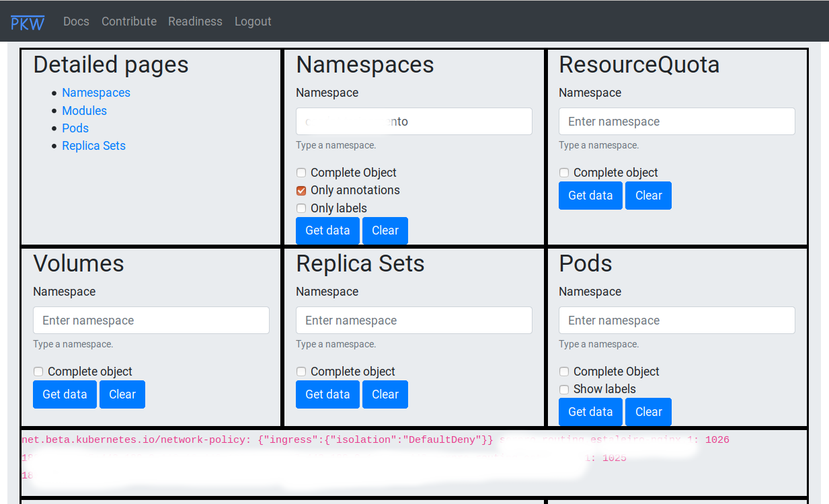Click Clear in Pods panel

(648, 412)
